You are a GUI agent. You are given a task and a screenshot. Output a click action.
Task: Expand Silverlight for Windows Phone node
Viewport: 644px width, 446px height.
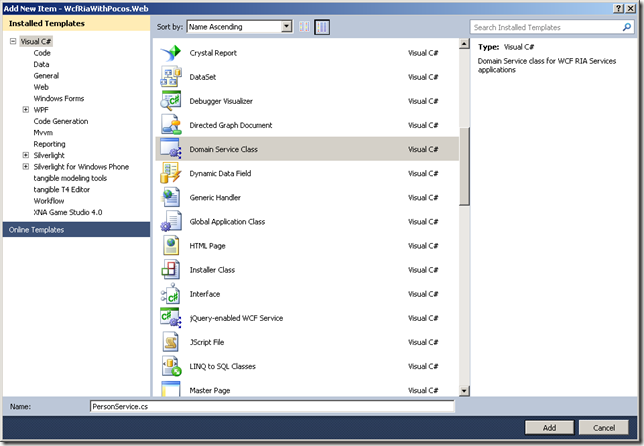tap(25, 166)
